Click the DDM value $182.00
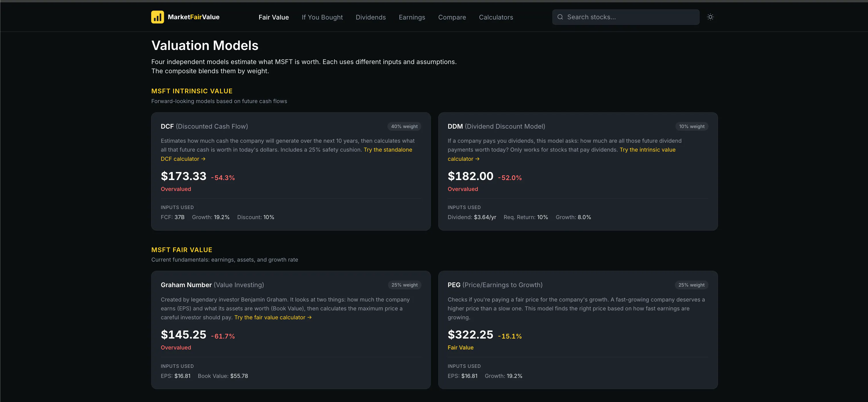868x402 pixels. [x=471, y=176]
